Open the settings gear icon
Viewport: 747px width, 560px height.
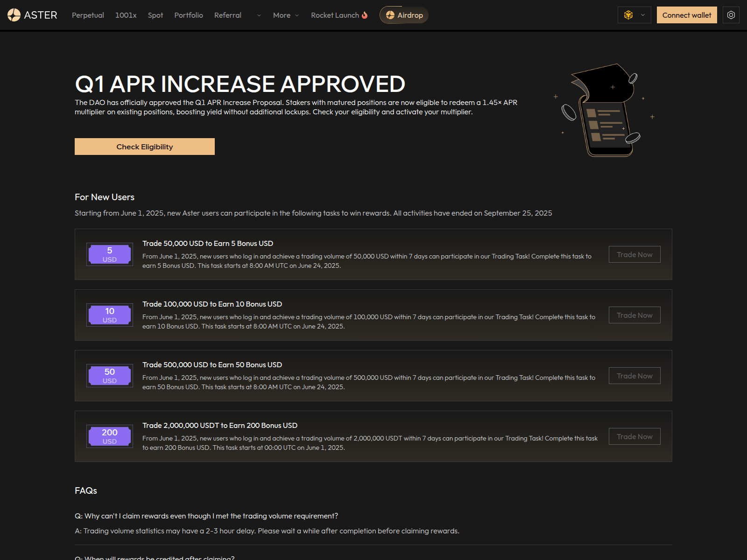pyautogui.click(x=731, y=14)
